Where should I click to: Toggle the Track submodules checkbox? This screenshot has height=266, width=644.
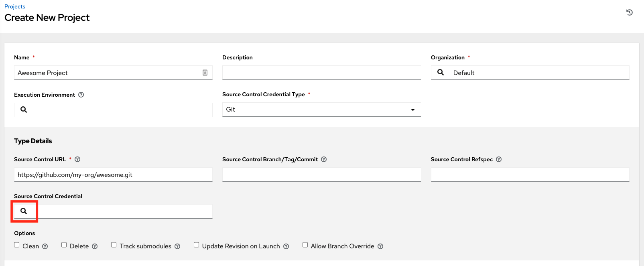coord(114,245)
